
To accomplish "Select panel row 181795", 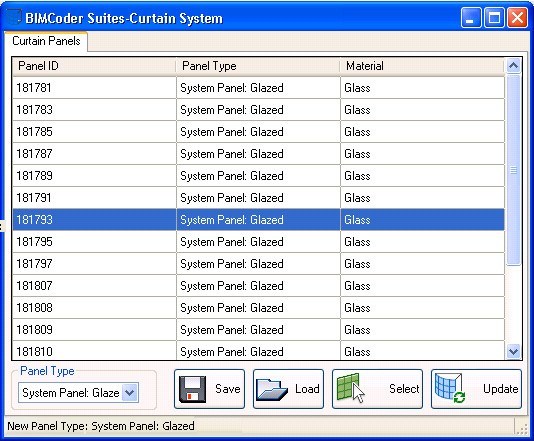I will click(258, 242).
